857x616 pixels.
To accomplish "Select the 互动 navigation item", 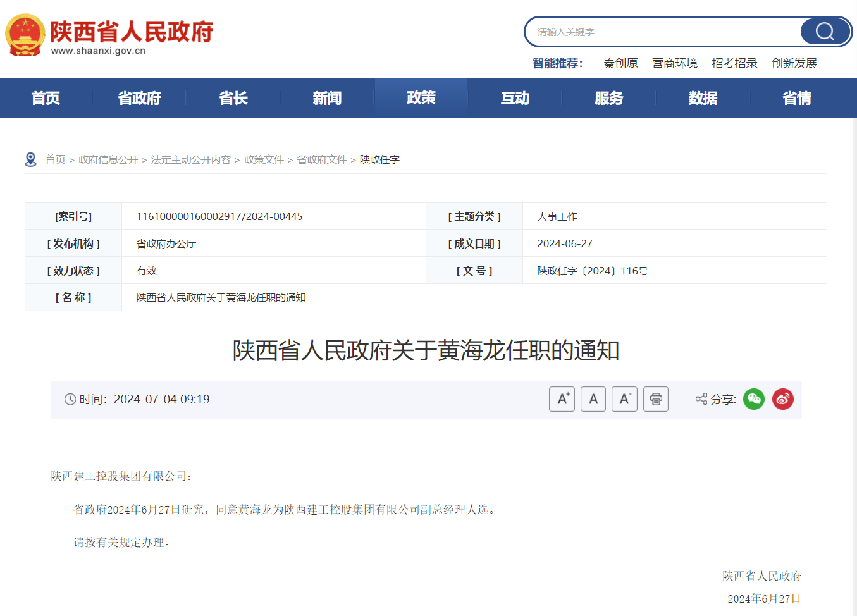I will pos(515,98).
